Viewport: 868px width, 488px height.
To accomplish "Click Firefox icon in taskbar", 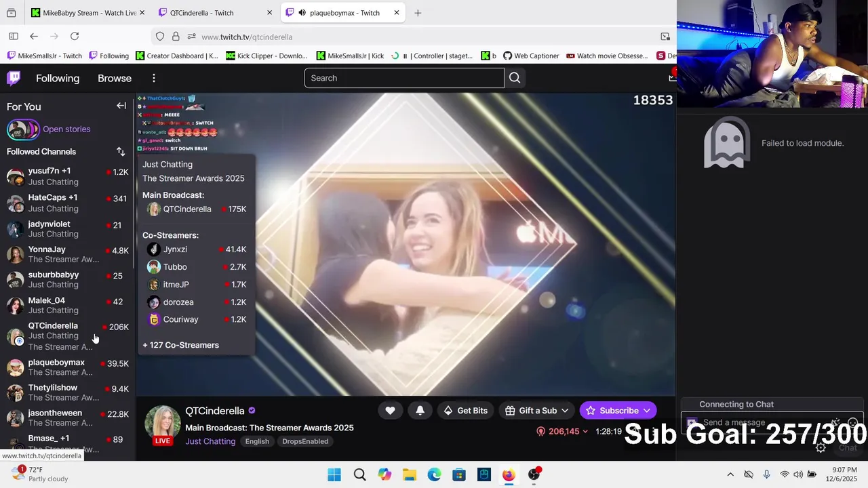I will pos(509,474).
